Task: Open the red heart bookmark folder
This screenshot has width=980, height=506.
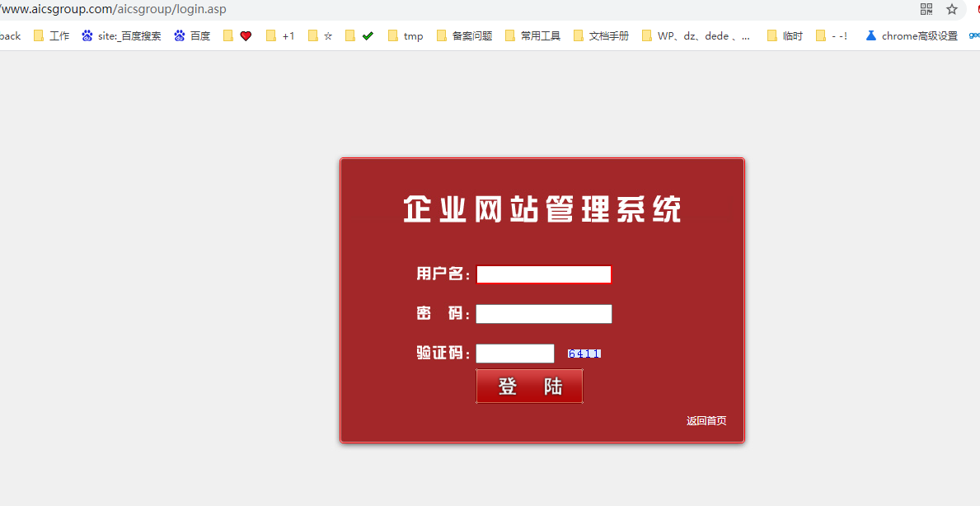Action: pyautogui.click(x=237, y=36)
